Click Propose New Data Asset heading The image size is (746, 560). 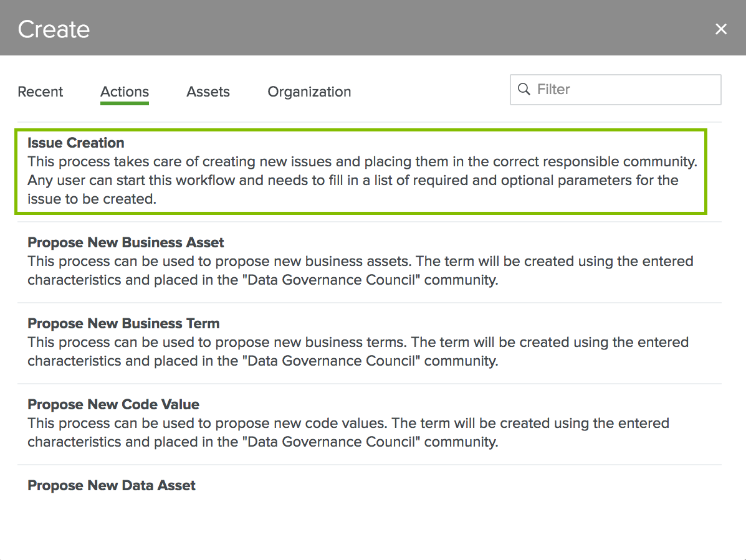[111, 485]
